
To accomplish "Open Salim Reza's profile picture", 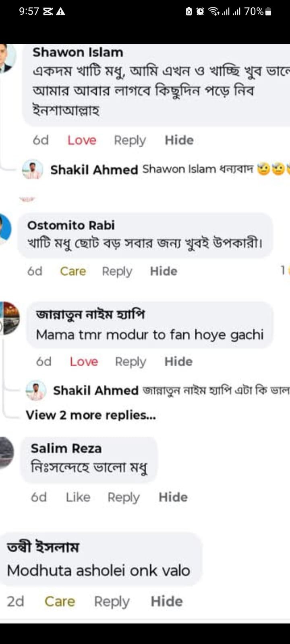I will click(6, 452).
